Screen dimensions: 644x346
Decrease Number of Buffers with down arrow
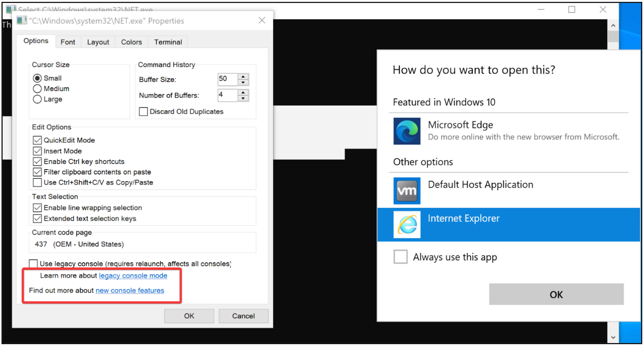click(x=243, y=99)
